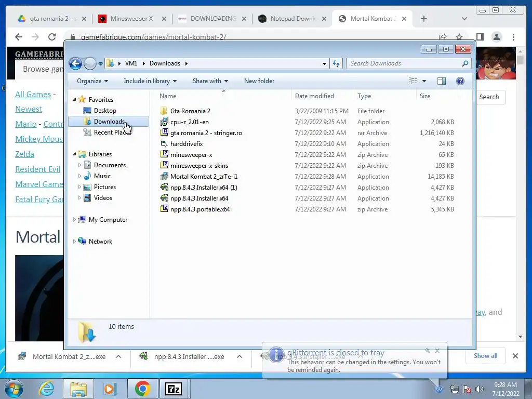The width and height of the screenshot is (532, 399).
Task: Select Downloads in Favorites
Action: pyautogui.click(x=109, y=122)
